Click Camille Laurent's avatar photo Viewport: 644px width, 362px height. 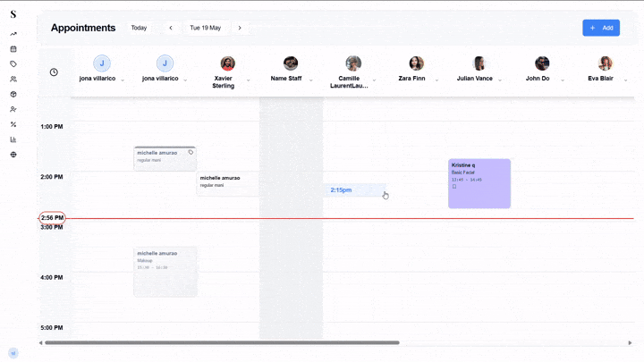(353, 63)
